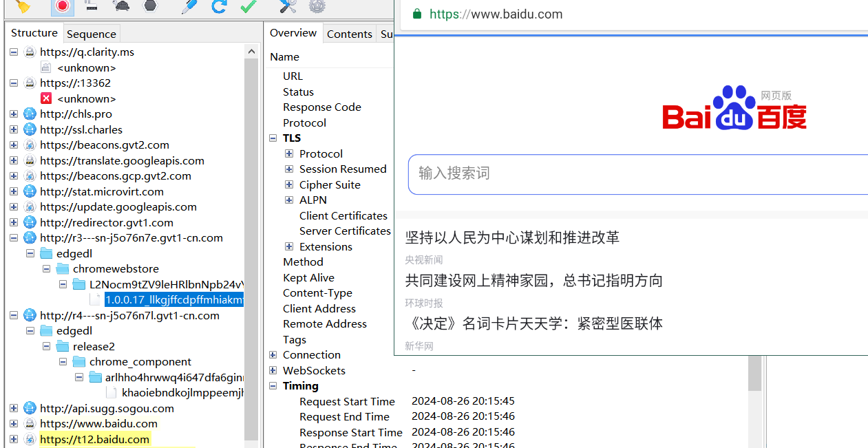Image resolution: width=868 pixels, height=448 pixels.
Task: Clear the session with the broom icon
Action: [x=23, y=6]
